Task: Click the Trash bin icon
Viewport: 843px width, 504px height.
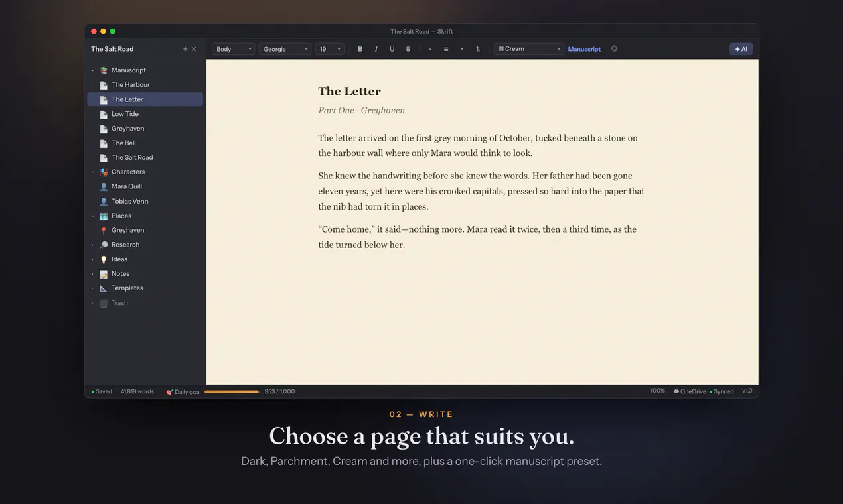Action: 104,303
